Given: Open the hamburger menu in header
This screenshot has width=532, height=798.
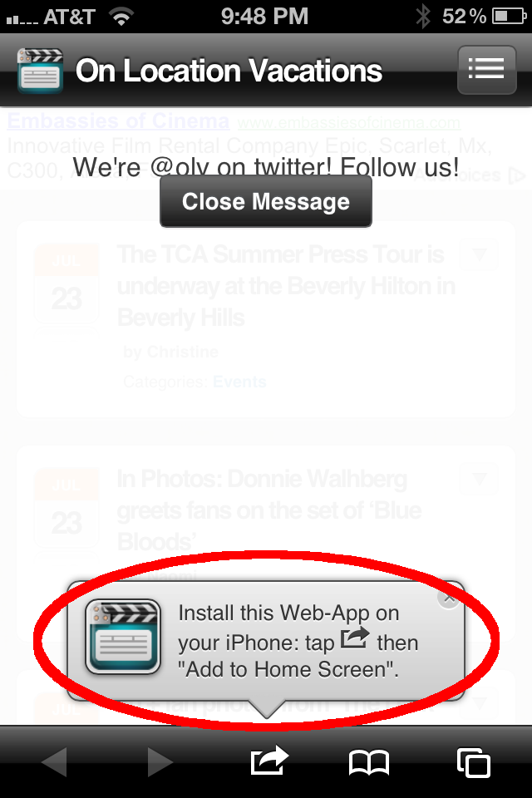Looking at the screenshot, I should pyautogui.click(x=486, y=70).
